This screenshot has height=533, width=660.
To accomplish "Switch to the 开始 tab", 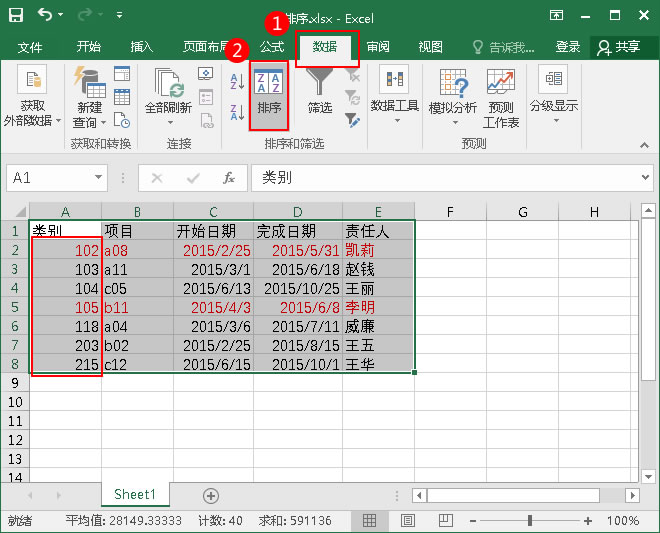I will point(89,46).
